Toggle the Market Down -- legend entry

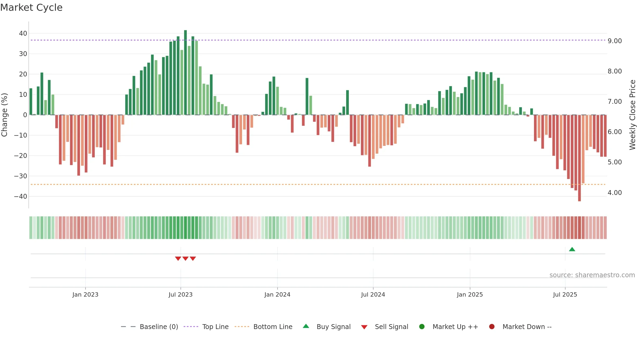520,327
